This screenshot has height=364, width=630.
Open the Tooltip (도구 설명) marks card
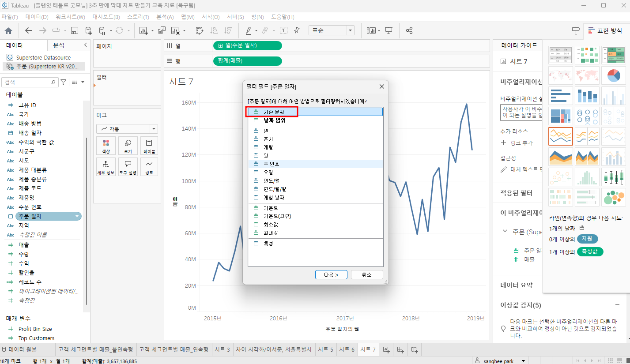pos(128,167)
